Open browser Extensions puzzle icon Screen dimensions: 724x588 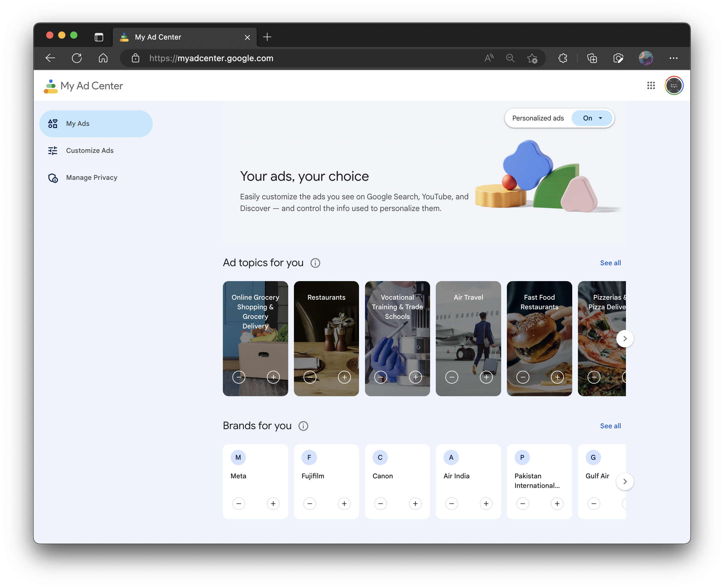click(x=563, y=58)
